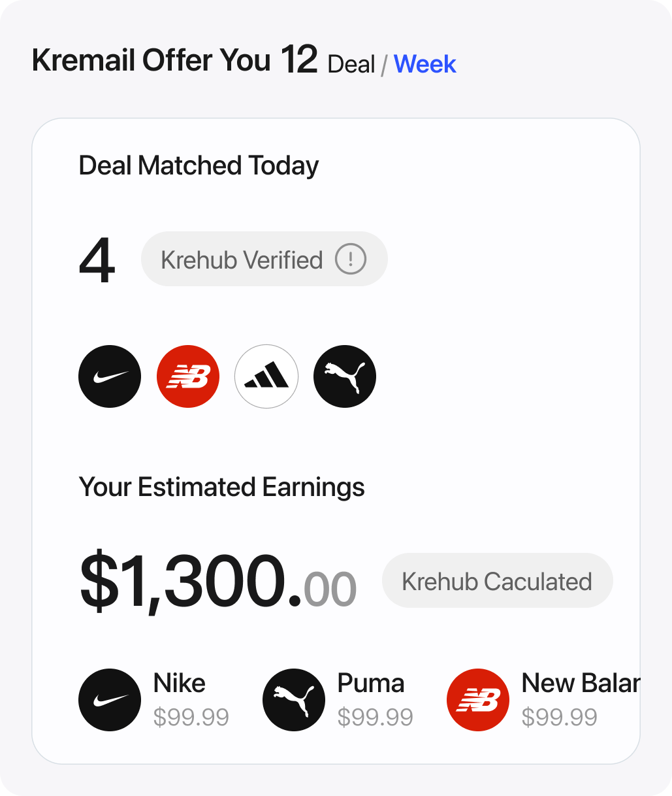672x796 pixels.
Task: Select the Nike logo beside $99.99 earnings
Action: tap(110, 699)
